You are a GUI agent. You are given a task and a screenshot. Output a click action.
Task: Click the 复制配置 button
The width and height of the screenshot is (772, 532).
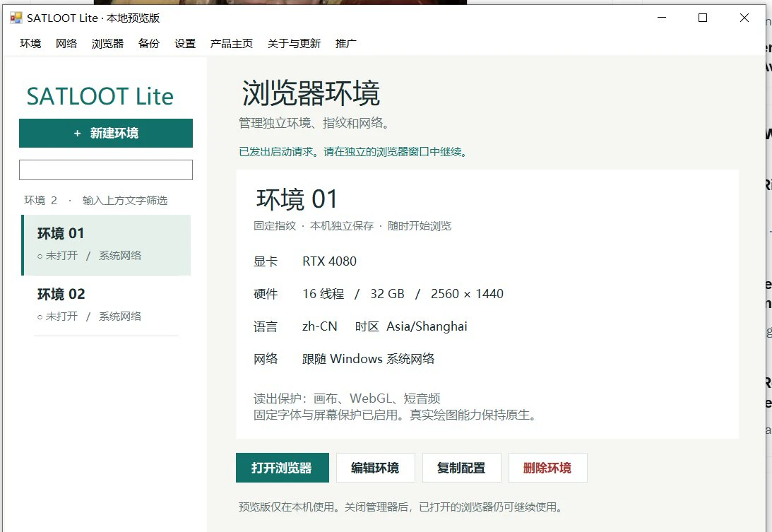[x=462, y=468]
